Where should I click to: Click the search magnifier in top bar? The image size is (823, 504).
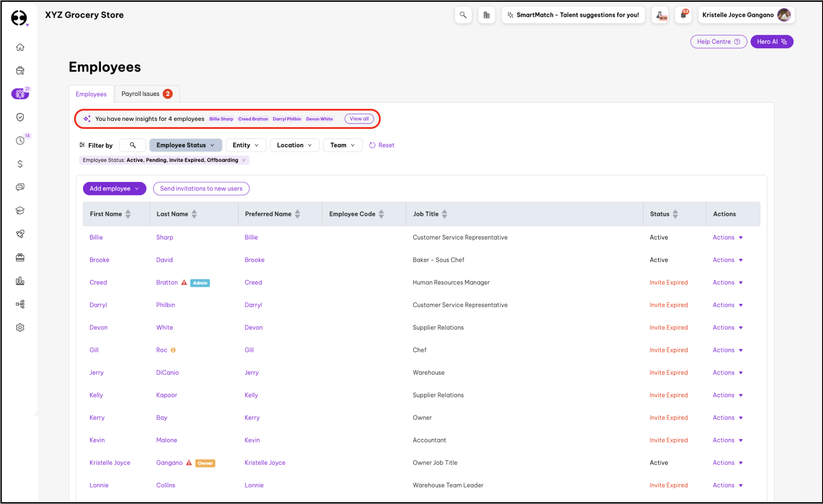click(463, 15)
